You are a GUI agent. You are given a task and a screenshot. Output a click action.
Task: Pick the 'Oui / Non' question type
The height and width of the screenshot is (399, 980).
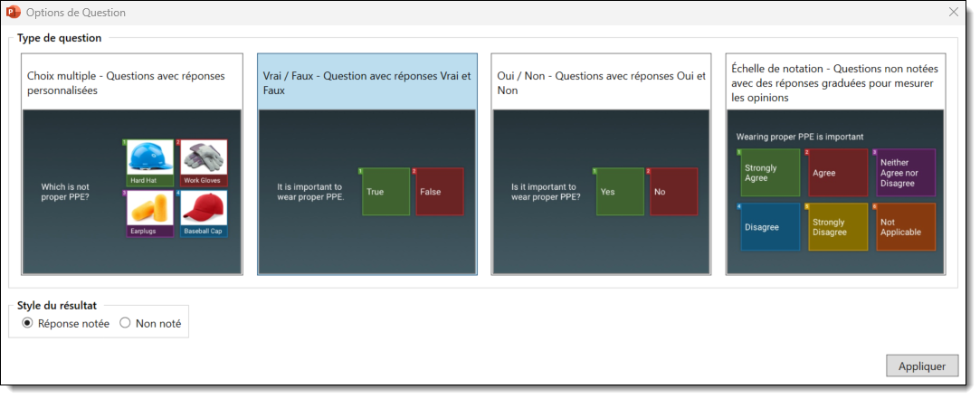(x=601, y=83)
